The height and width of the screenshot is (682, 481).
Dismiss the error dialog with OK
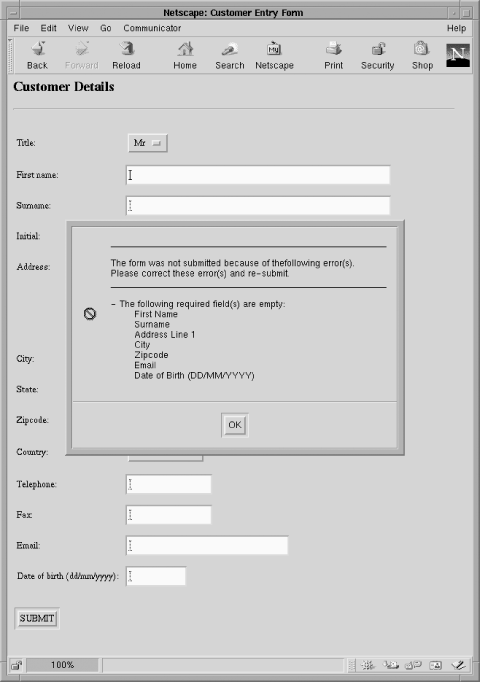235,425
